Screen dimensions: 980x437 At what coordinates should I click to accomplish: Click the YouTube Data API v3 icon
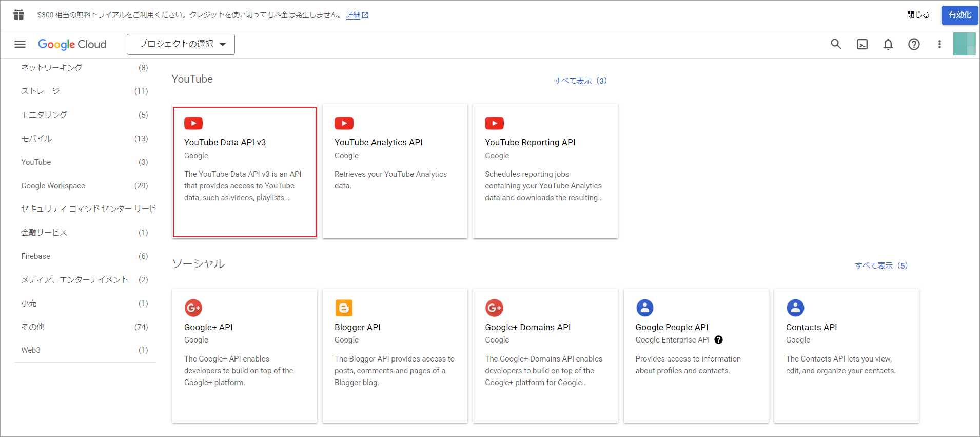[x=193, y=123]
